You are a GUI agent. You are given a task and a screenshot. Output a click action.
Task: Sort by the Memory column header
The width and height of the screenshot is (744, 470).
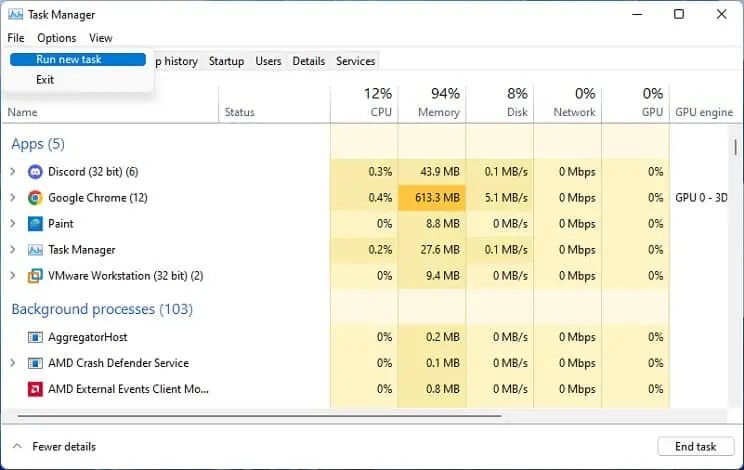432,104
